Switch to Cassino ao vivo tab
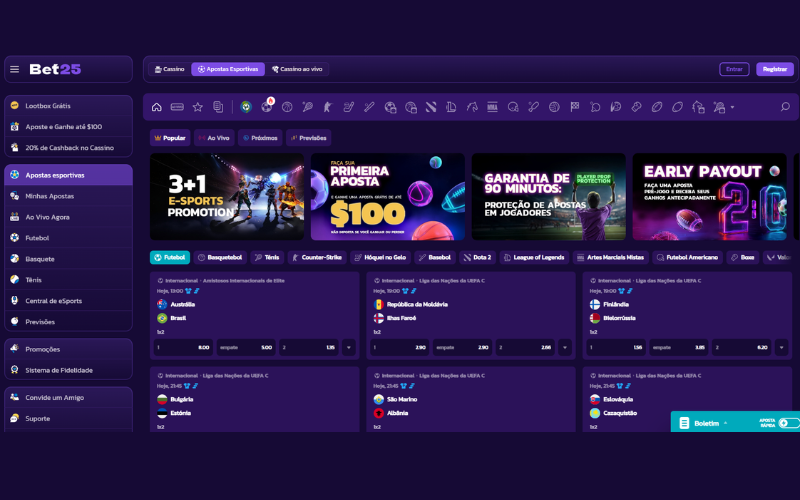Viewport: 800px width, 500px height. coord(297,69)
